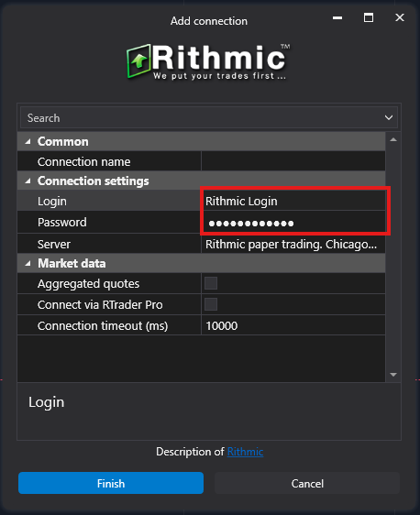Click the Rithmic logo image
The image size is (420, 515).
click(x=208, y=61)
